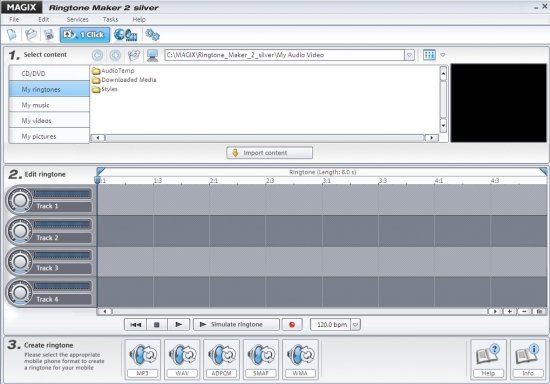Screen dimensions: 550x384
Task: Open the File menu
Action: tap(14, 19)
